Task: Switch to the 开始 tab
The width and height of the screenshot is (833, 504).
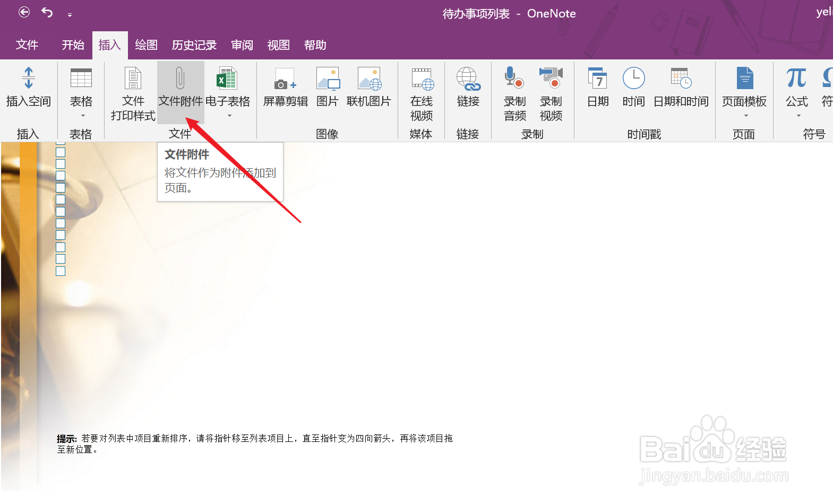Action: click(73, 45)
